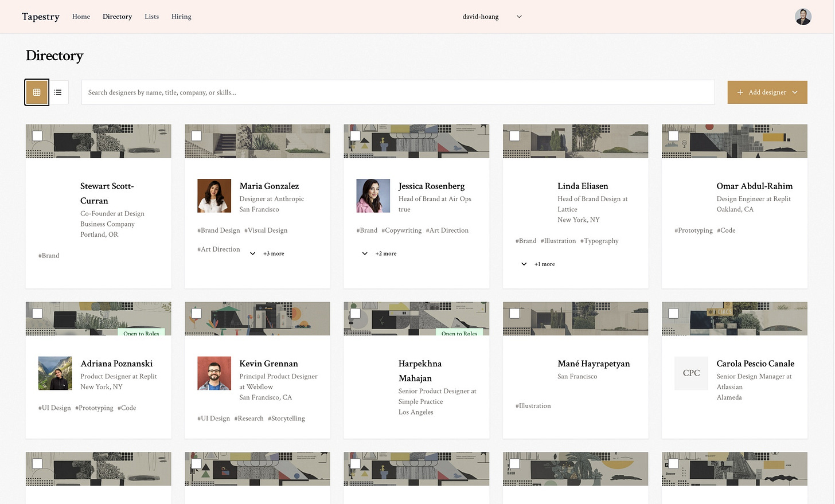The width and height of the screenshot is (835, 504).
Task: Go to Home nav item
Action: click(81, 17)
